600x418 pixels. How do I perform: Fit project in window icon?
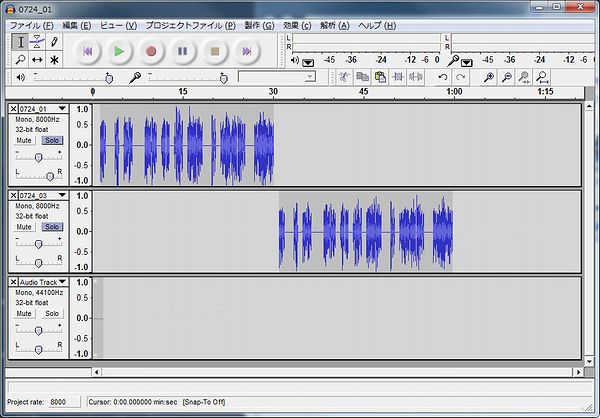542,77
